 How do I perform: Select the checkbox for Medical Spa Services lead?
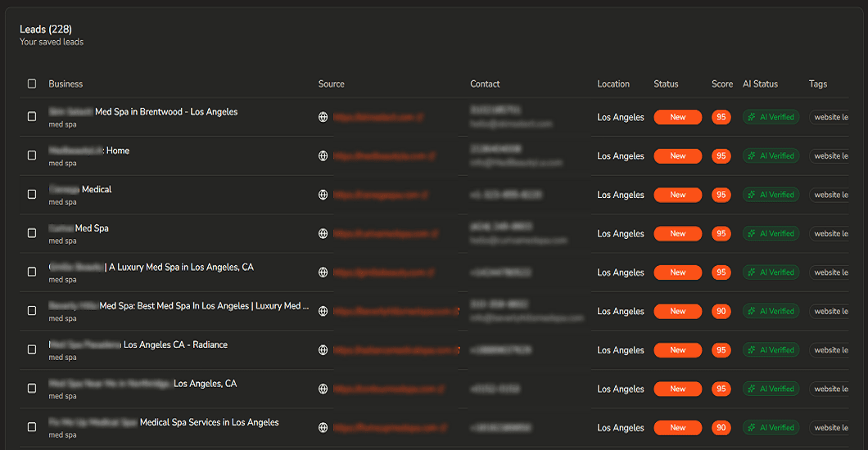[32, 427]
